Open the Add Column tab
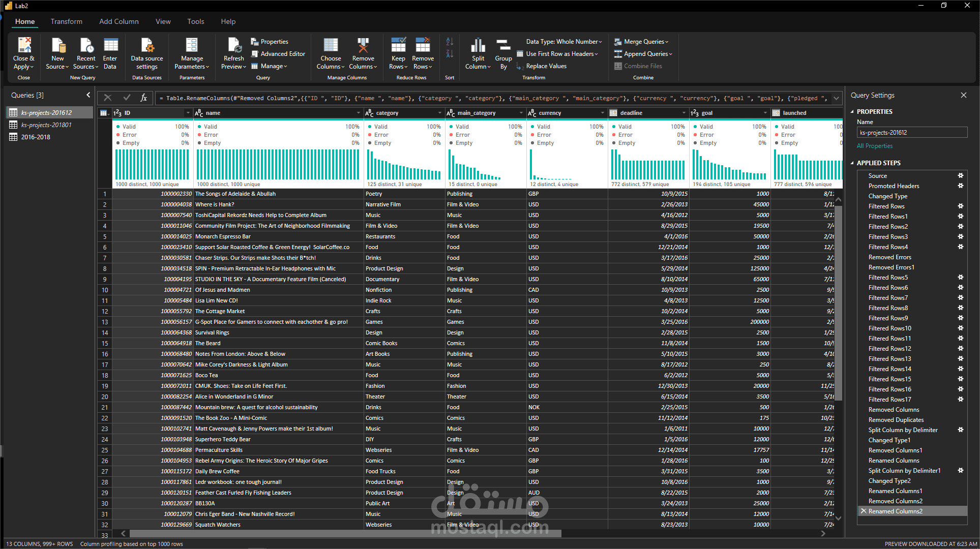 pyautogui.click(x=118, y=21)
